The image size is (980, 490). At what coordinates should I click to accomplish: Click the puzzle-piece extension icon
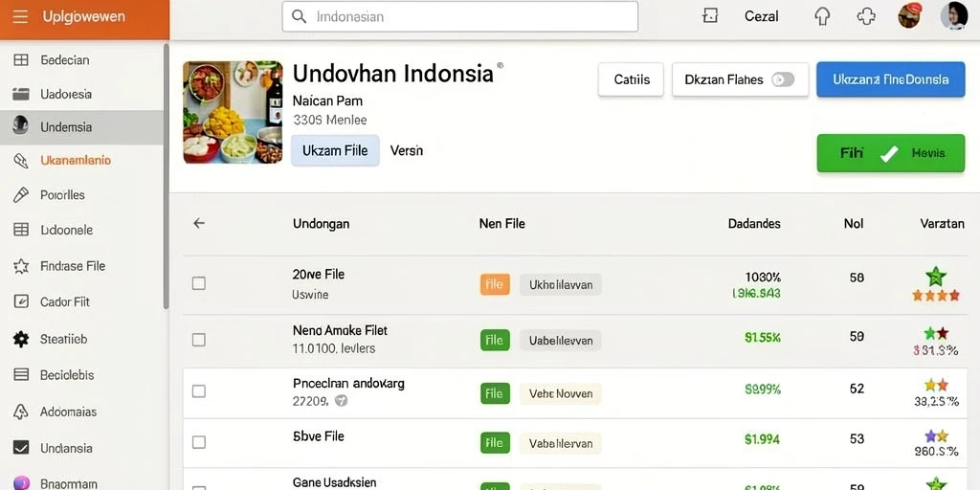[x=866, y=16]
